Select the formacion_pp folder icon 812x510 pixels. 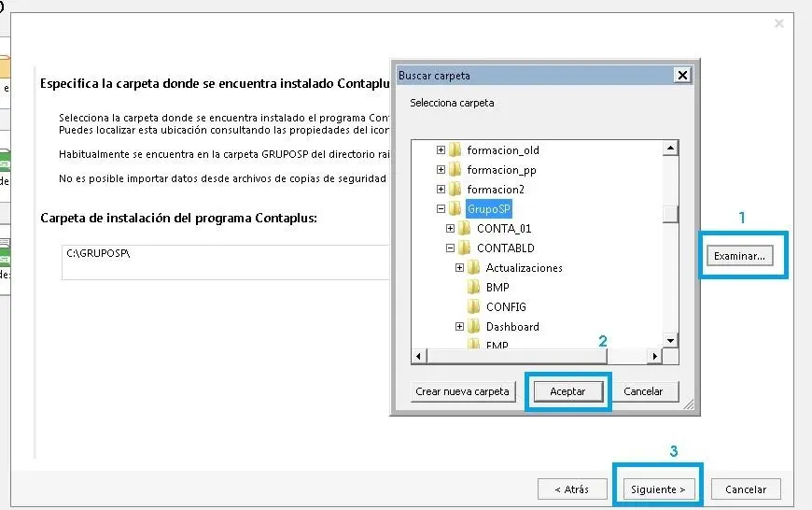[x=455, y=169]
